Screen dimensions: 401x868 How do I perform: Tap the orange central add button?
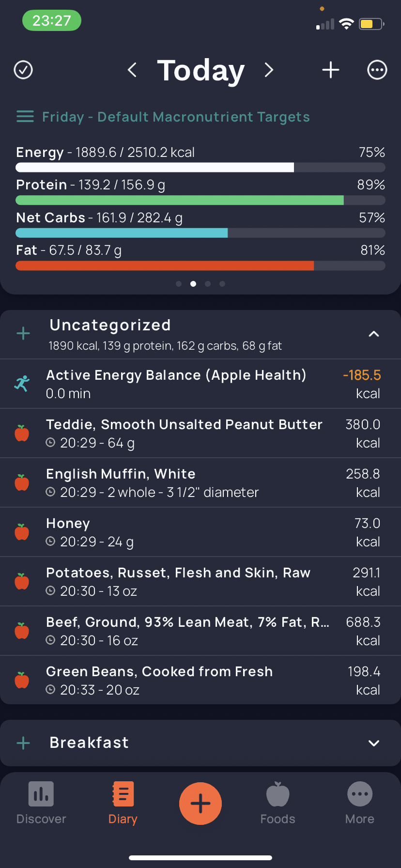point(200,804)
